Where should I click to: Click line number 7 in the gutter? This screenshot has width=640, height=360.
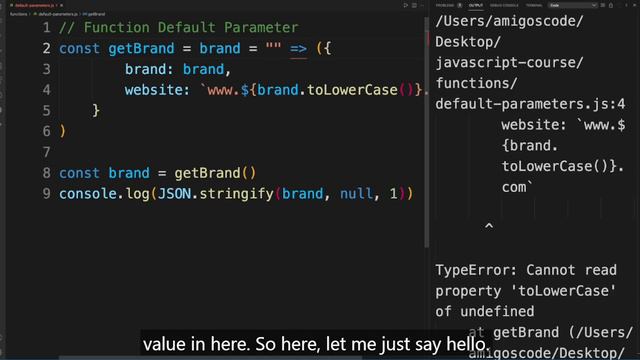pos(47,152)
